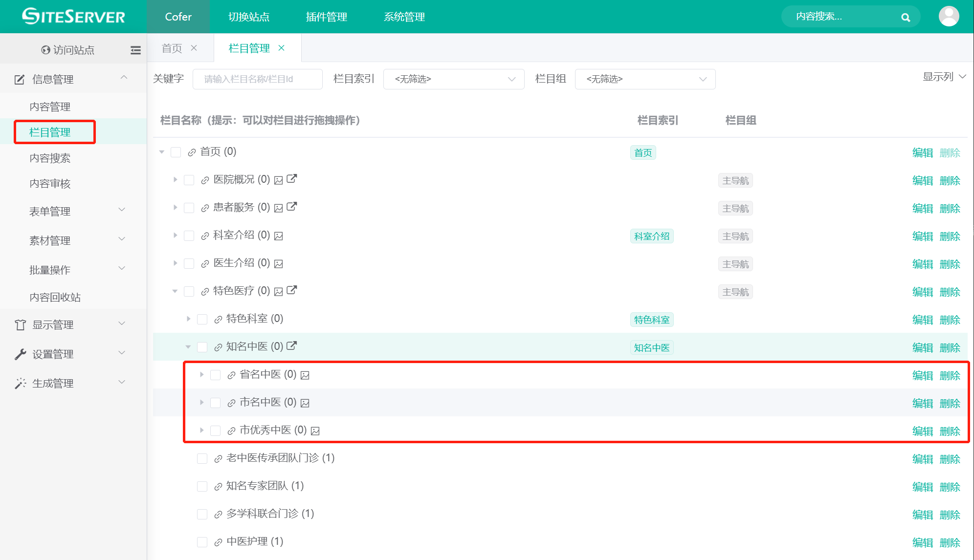Open the preview icon next to 科室介绍

[279, 236]
